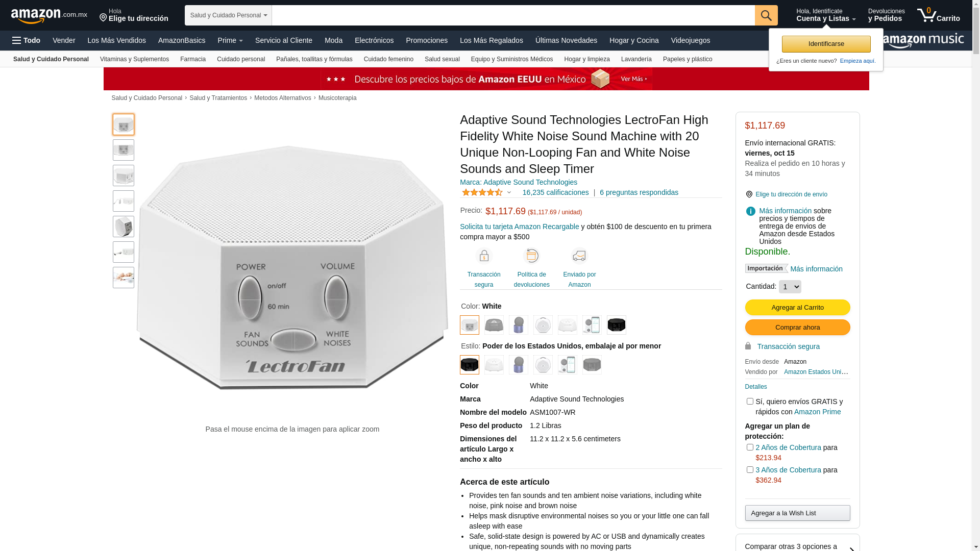Select the black color variant swatch
Image resolution: width=980 pixels, height=551 pixels.
[x=616, y=325]
